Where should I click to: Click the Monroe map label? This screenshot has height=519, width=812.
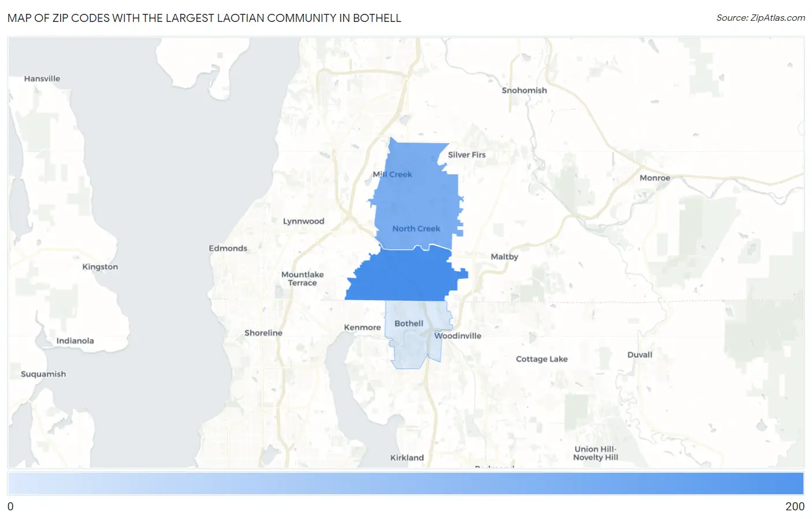click(655, 178)
